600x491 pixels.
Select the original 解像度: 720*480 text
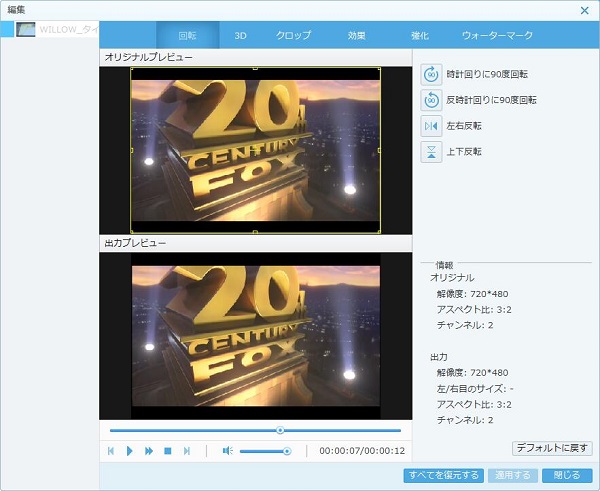coord(472,294)
